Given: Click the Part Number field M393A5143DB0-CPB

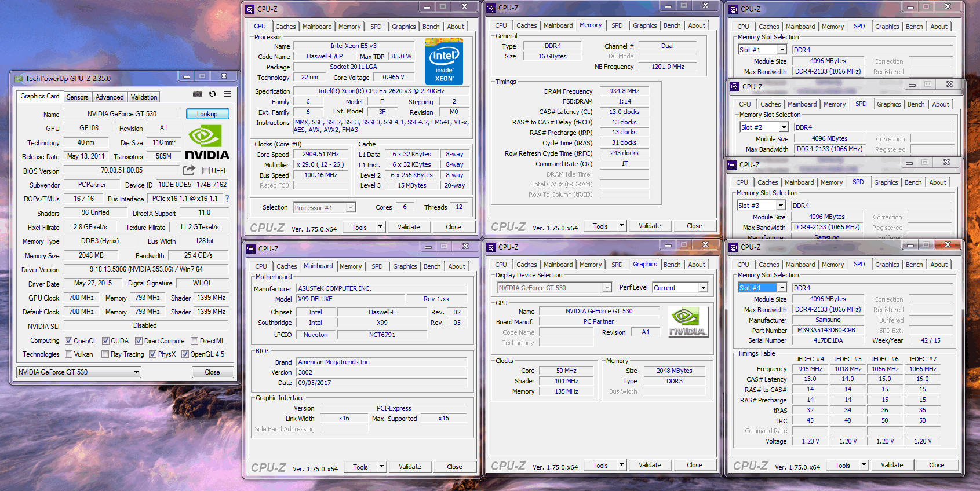Looking at the screenshot, I should tap(826, 330).
